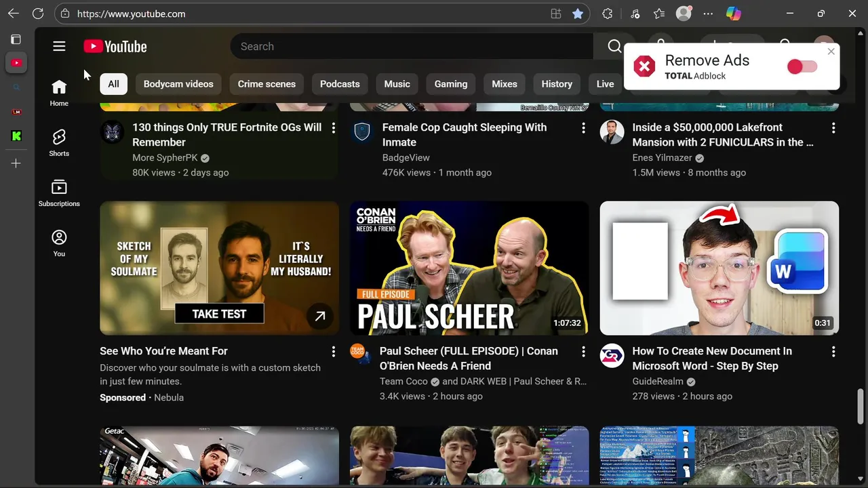Select the Crime scenes chip

pos(267,84)
